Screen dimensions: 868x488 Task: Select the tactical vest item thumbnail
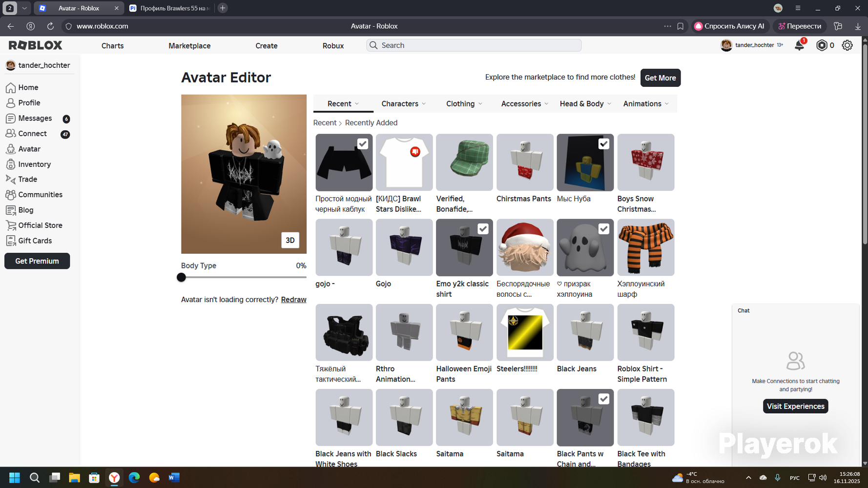coord(344,333)
